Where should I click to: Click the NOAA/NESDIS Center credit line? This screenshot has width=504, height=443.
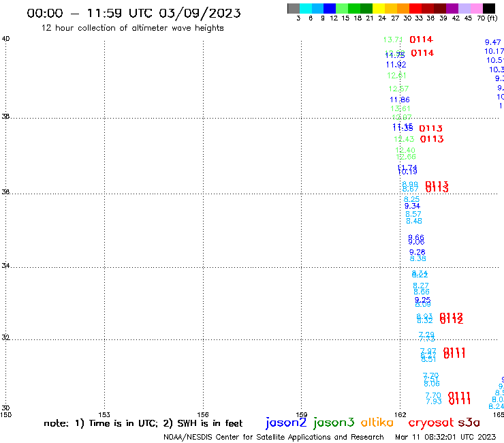pos(274,437)
